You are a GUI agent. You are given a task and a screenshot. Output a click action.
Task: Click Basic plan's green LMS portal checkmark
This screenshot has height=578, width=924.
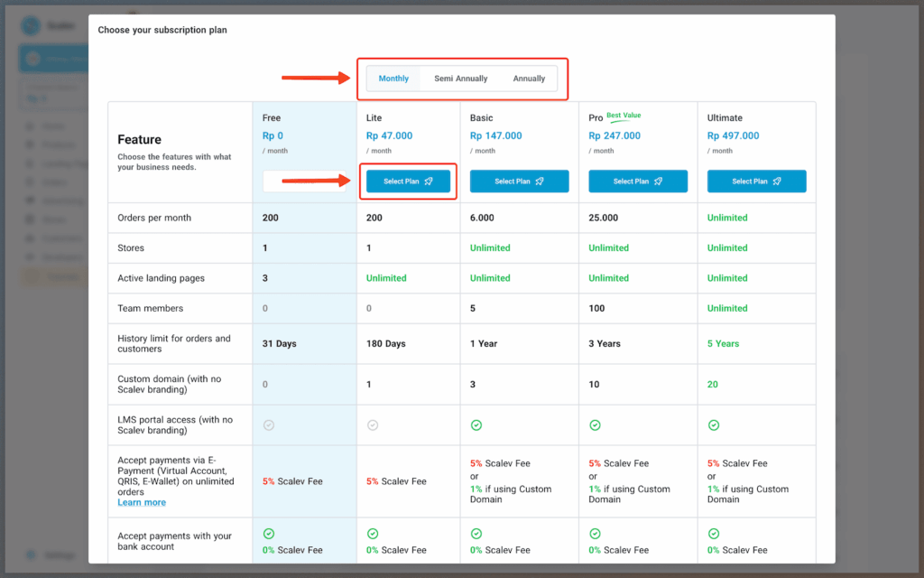476,424
